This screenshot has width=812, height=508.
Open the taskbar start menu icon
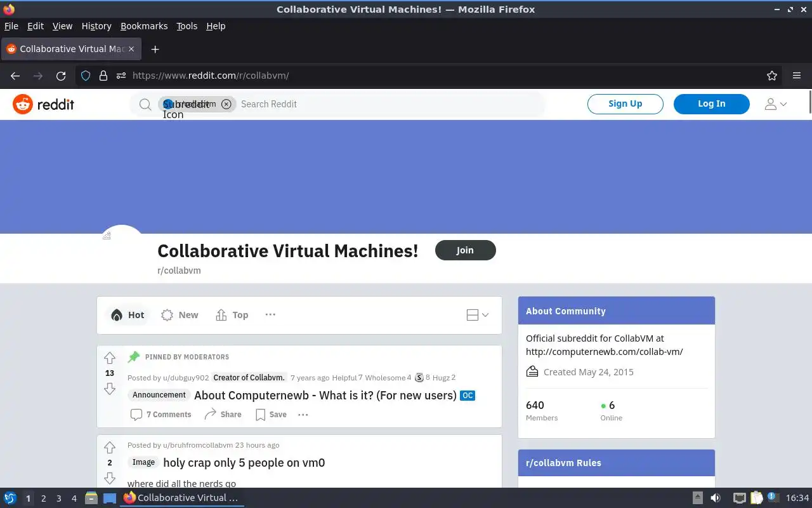(10, 498)
